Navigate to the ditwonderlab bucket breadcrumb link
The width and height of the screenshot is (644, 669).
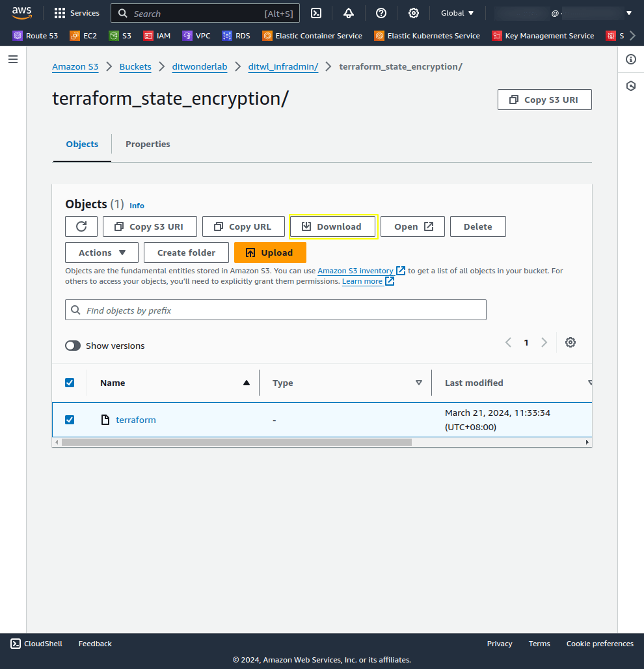tap(199, 66)
